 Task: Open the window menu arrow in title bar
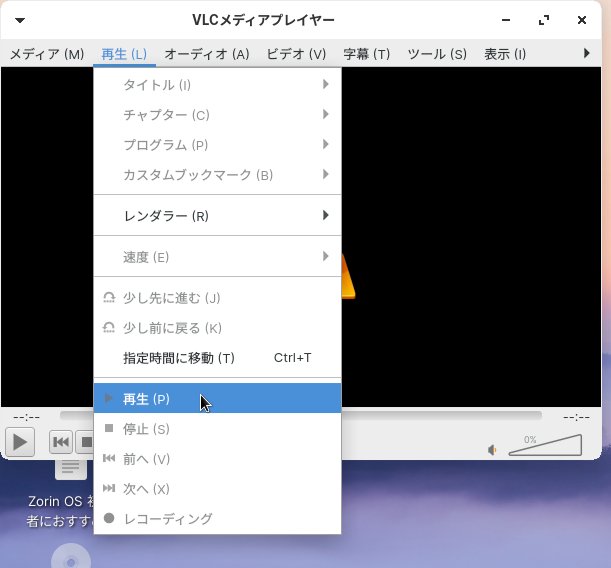point(20,20)
